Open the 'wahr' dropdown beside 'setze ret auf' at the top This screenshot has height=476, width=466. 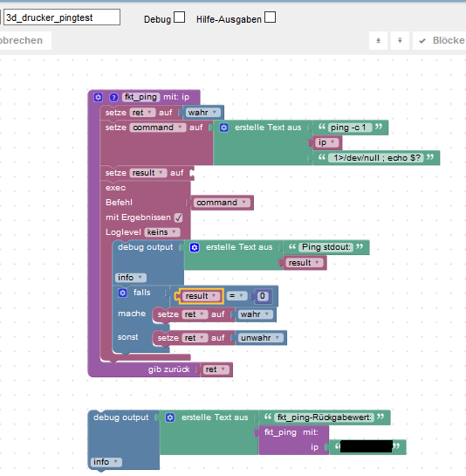click(x=202, y=113)
